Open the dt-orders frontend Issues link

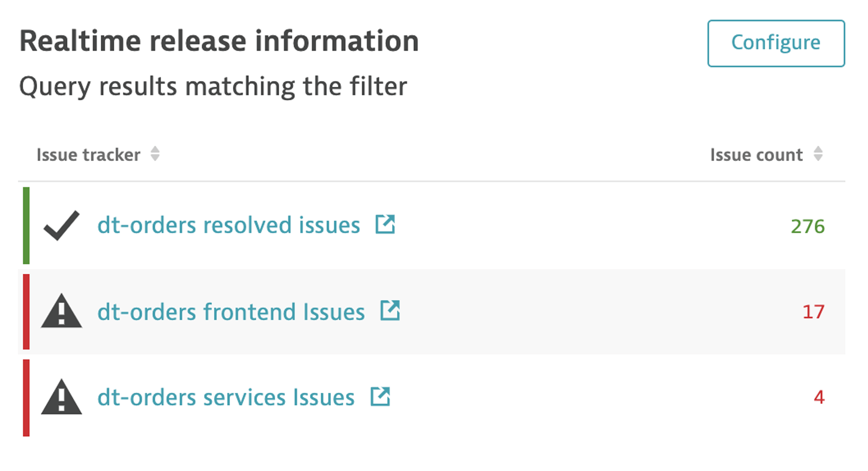click(x=231, y=312)
